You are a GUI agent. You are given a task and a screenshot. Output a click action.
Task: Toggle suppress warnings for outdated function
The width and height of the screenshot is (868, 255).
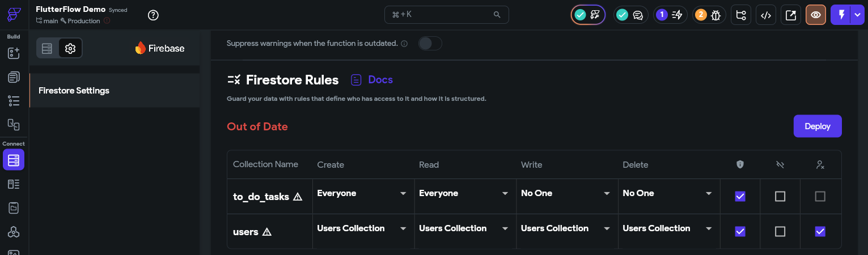pos(430,44)
